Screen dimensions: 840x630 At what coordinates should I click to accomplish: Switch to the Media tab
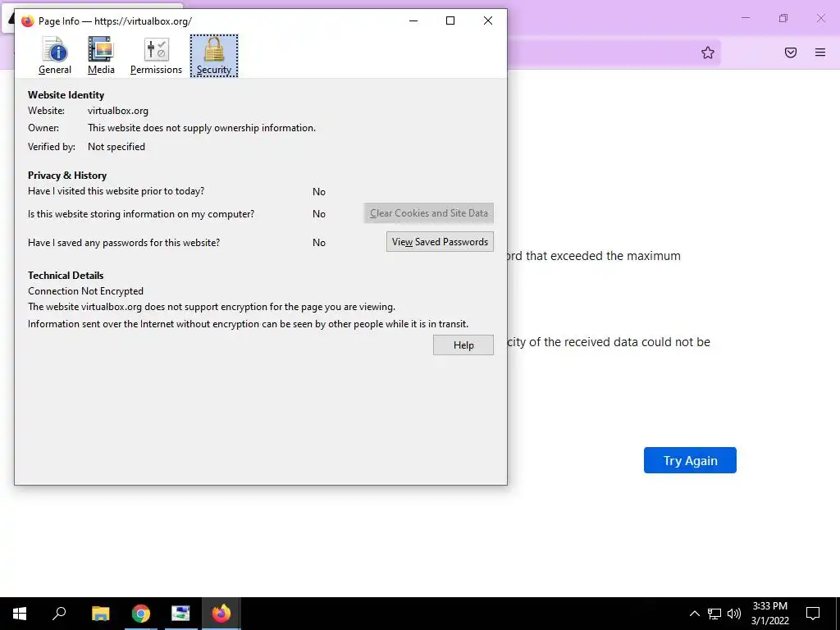tap(101, 56)
